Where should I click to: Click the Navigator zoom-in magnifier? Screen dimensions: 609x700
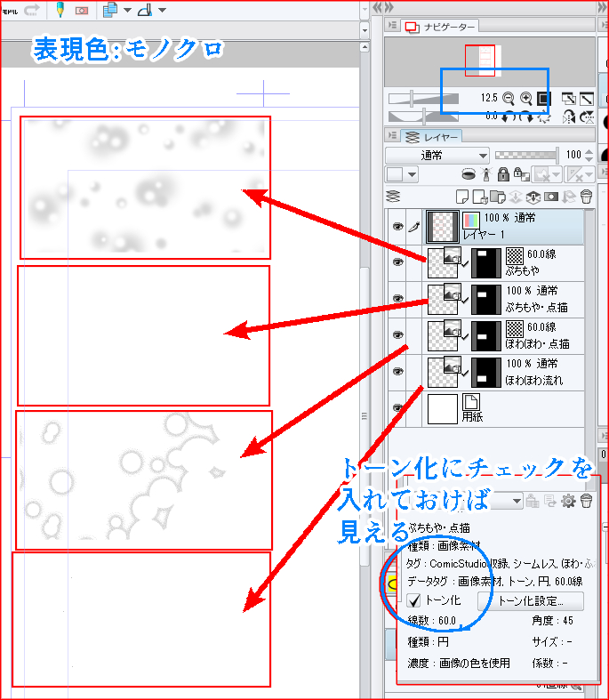pyautogui.click(x=526, y=98)
